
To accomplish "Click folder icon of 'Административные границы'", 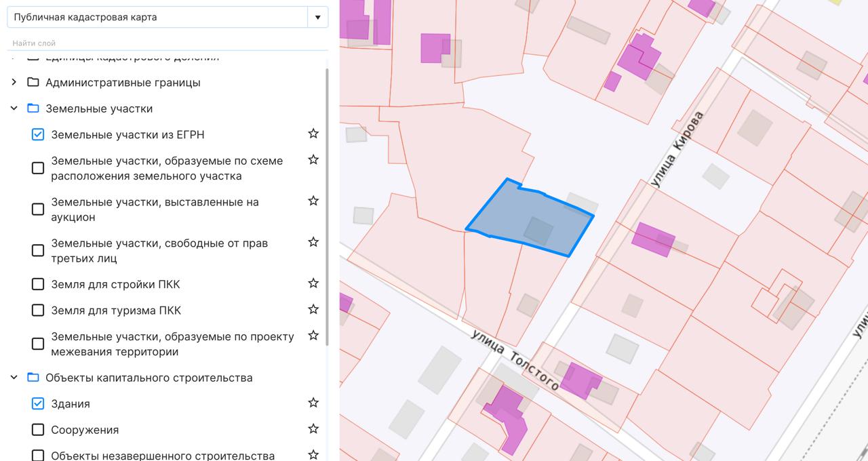I will pos(33,83).
